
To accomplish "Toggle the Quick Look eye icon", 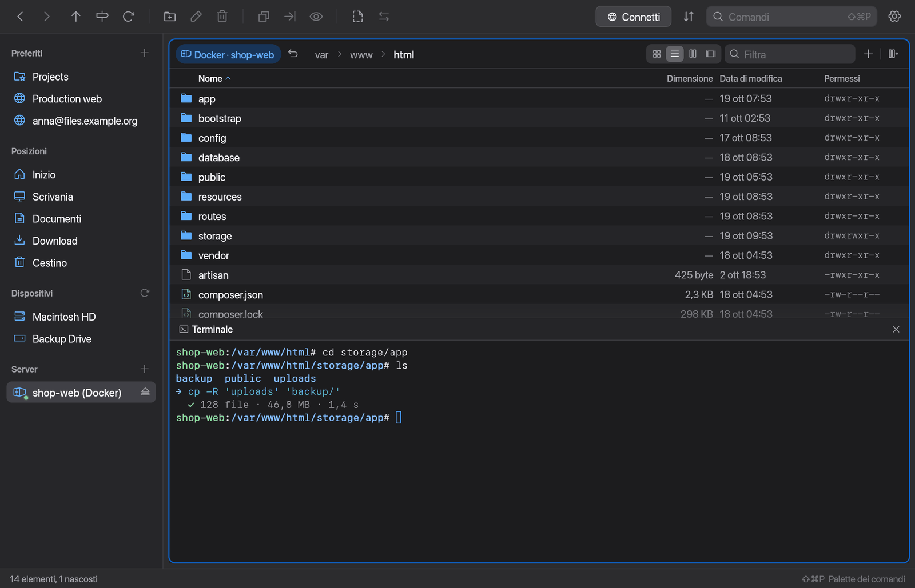I will click(316, 17).
